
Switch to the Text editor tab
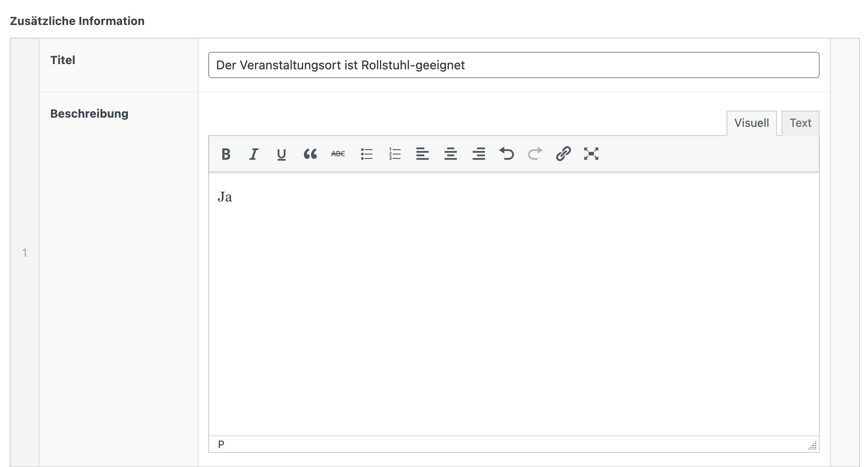pyautogui.click(x=800, y=123)
